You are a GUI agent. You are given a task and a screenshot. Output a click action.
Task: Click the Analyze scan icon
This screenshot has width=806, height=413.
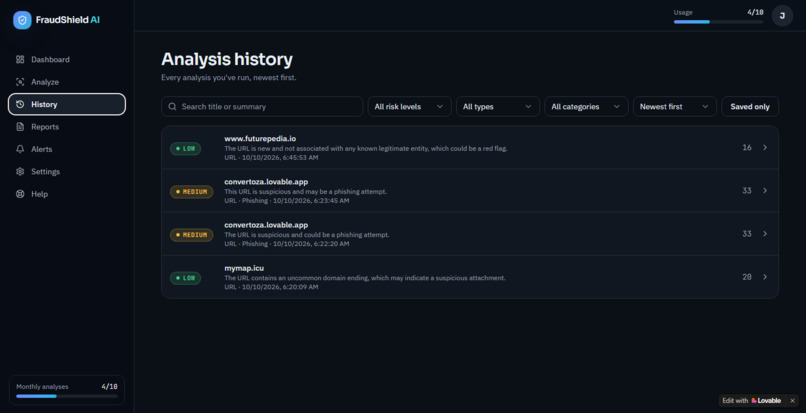point(20,82)
